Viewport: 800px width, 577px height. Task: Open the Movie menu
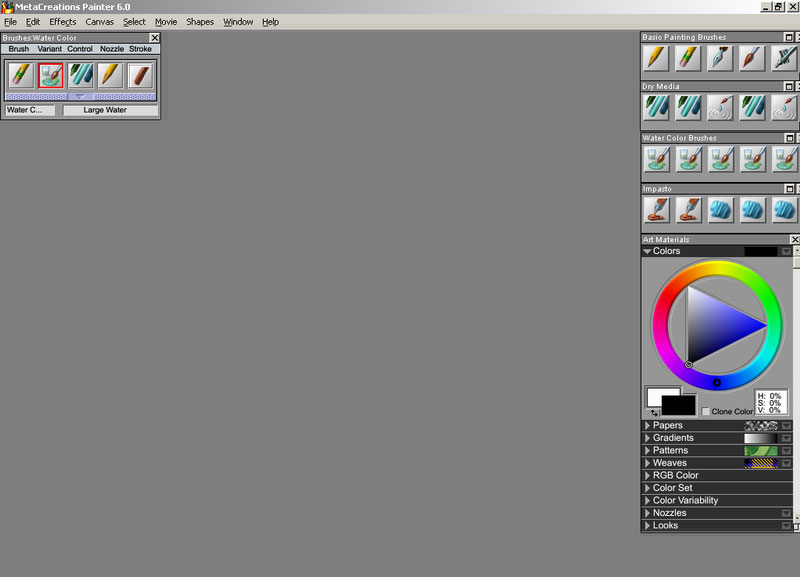[x=166, y=22]
